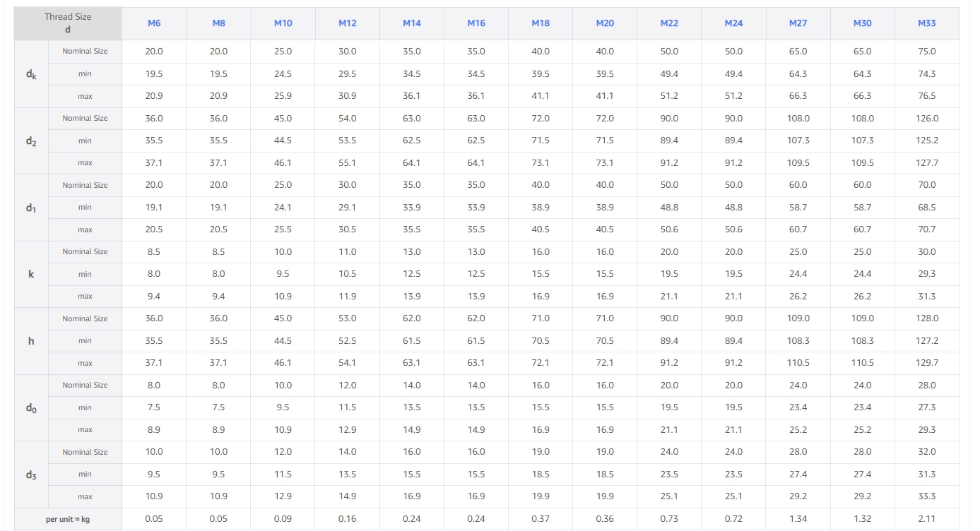Click the M18 header link

pos(541,23)
